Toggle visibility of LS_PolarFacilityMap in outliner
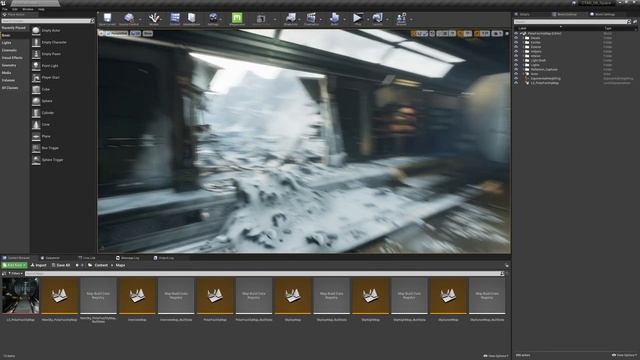 [x=516, y=83]
